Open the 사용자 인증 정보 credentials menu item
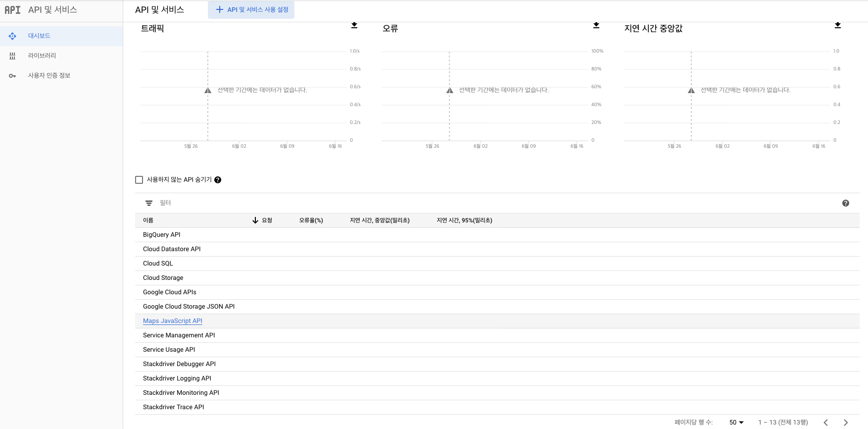Viewport: 868px width, 429px height. click(61, 76)
